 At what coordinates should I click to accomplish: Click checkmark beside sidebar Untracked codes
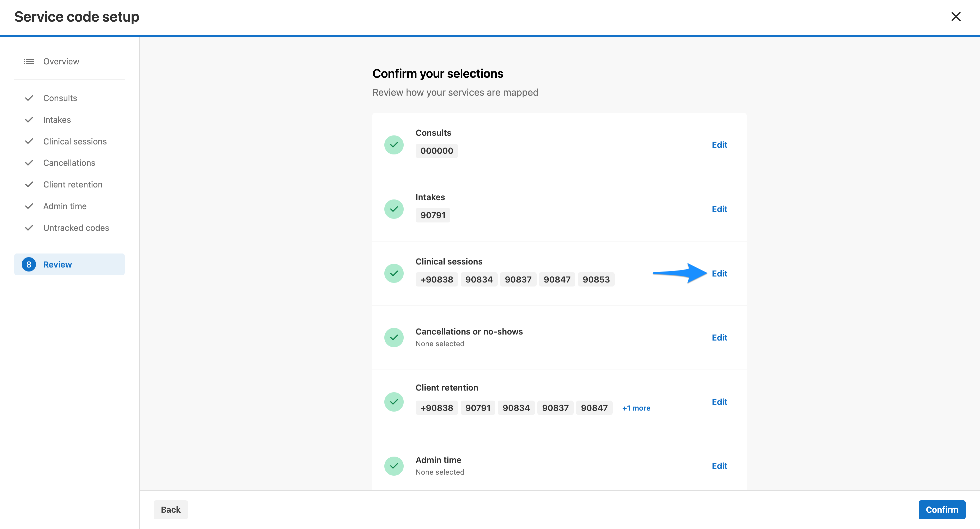pyautogui.click(x=29, y=227)
